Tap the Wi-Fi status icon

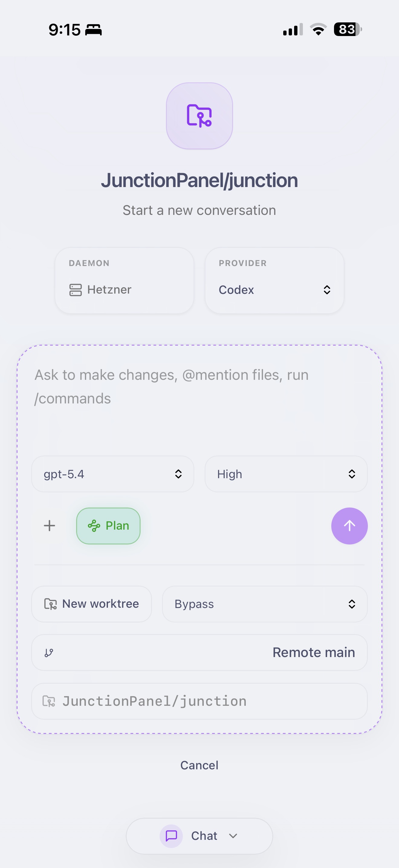click(318, 29)
